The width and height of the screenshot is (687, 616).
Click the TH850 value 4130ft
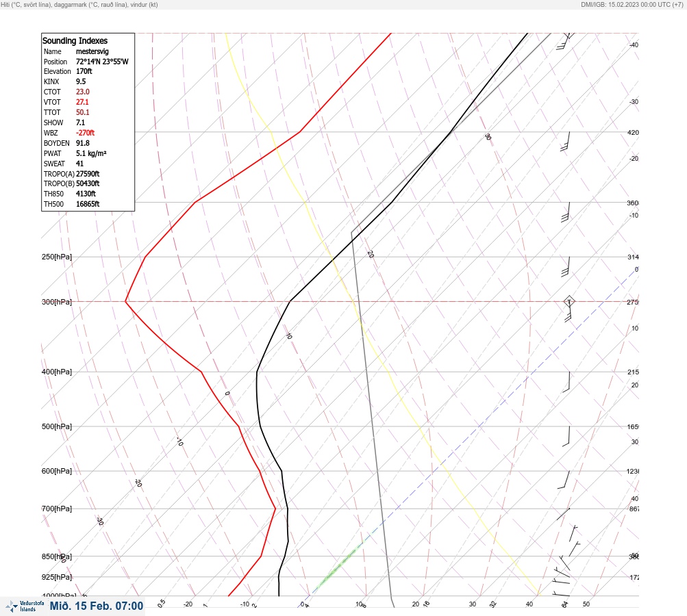click(x=86, y=194)
